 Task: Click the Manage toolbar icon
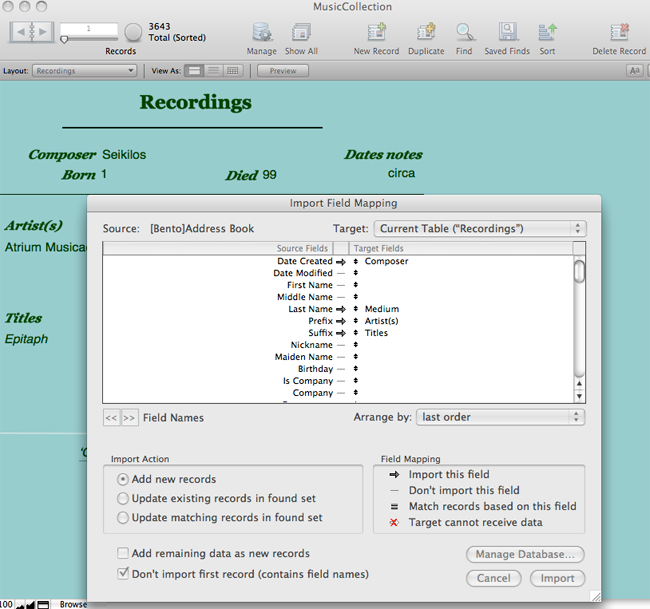tap(261, 33)
